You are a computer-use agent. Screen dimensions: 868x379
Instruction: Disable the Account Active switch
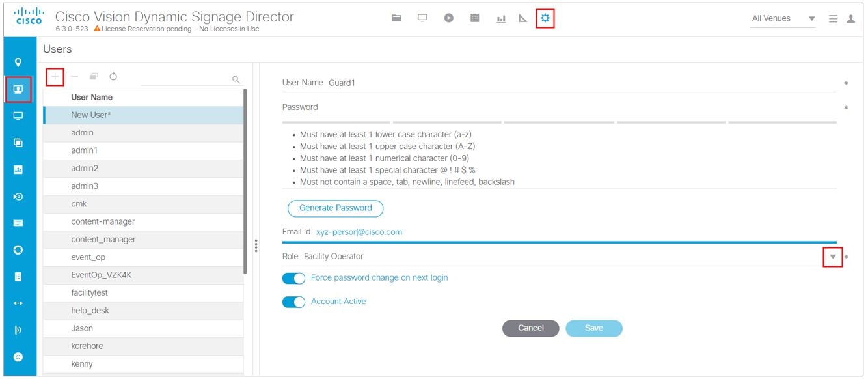point(294,302)
